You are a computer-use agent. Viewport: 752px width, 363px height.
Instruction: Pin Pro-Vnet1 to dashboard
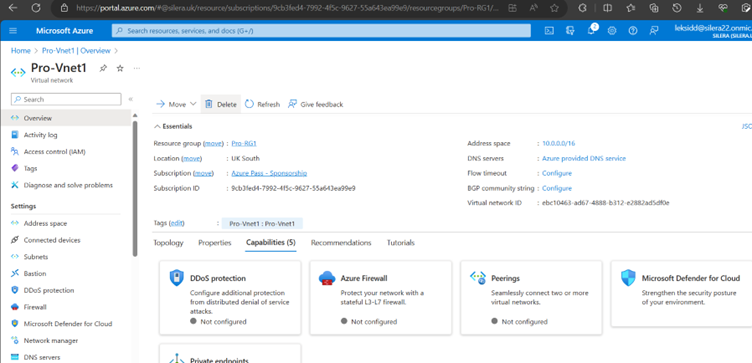103,69
